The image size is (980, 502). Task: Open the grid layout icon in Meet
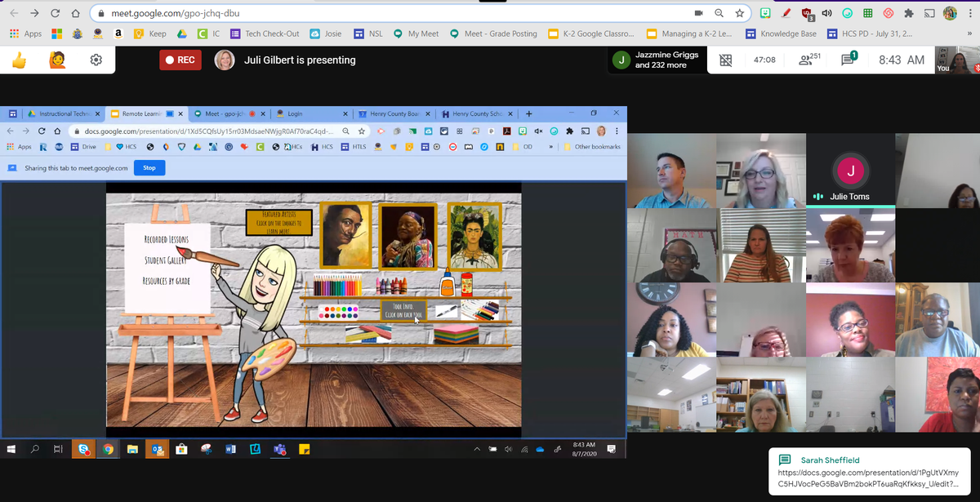pyautogui.click(x=724, y=60)
